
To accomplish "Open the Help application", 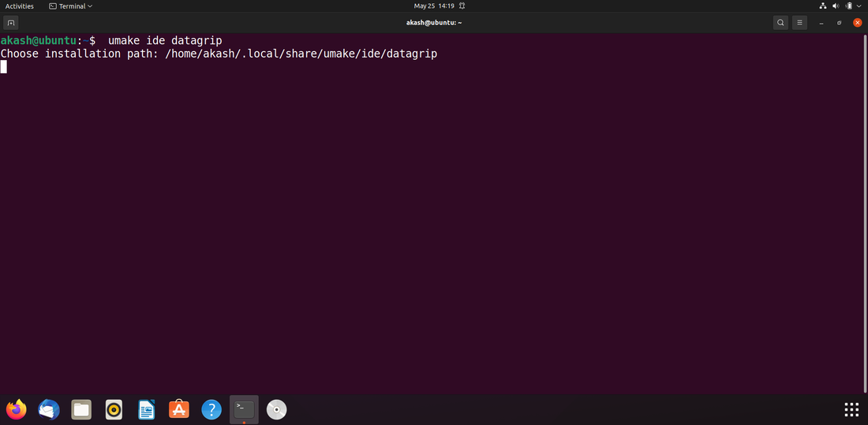I will [211, 409].
